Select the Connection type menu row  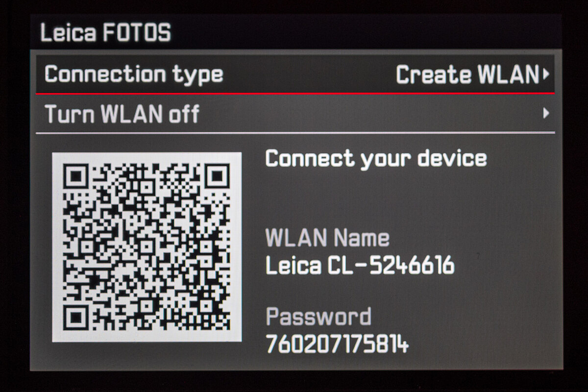click(x=295, y=74)
